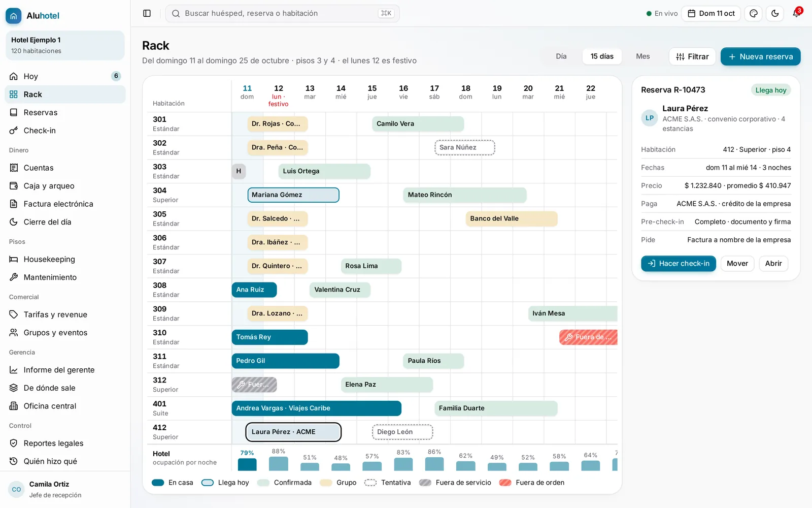
Task: Click the Grupos y eventos people icon
Action: pos(14,333)
